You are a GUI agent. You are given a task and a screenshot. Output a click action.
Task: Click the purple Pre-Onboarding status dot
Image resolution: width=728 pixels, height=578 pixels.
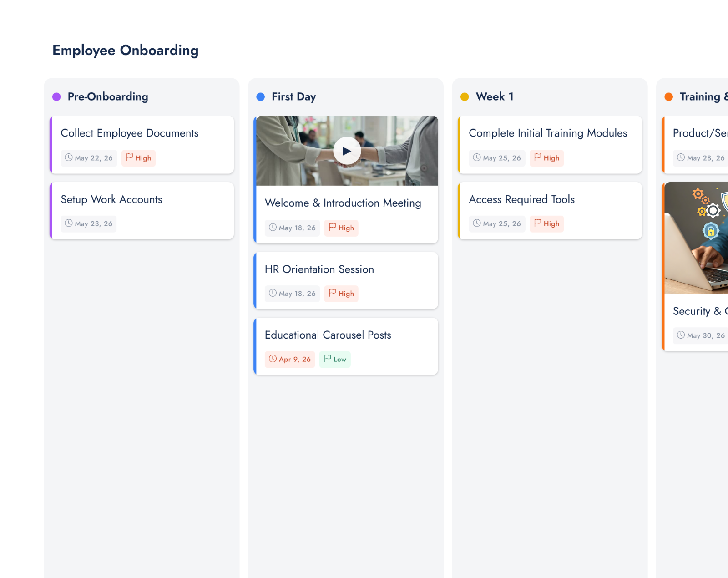click(x=56, y=96)
